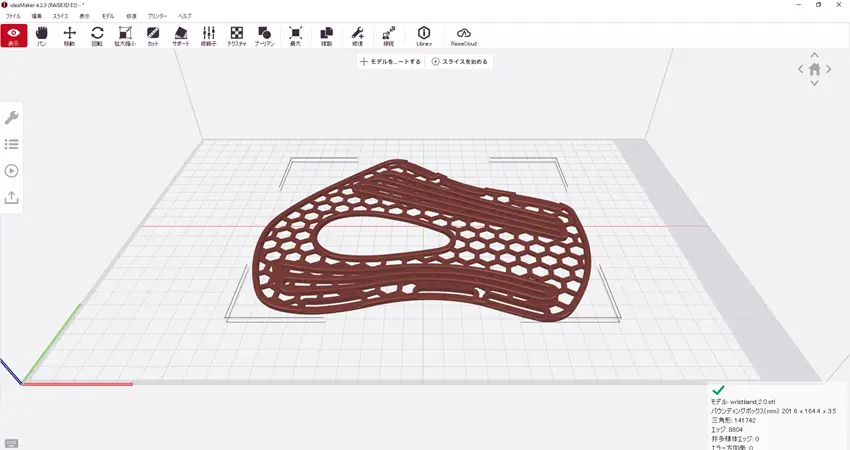Open the スライス (Slice) menu
850x450 pixels.
[x=61, y=17]
